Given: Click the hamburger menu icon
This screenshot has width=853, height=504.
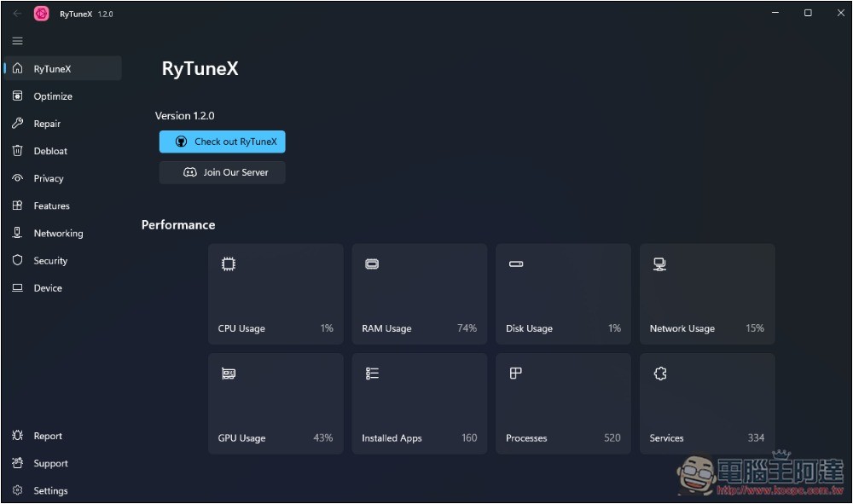Looking at the screenshot, I should 17,41.
